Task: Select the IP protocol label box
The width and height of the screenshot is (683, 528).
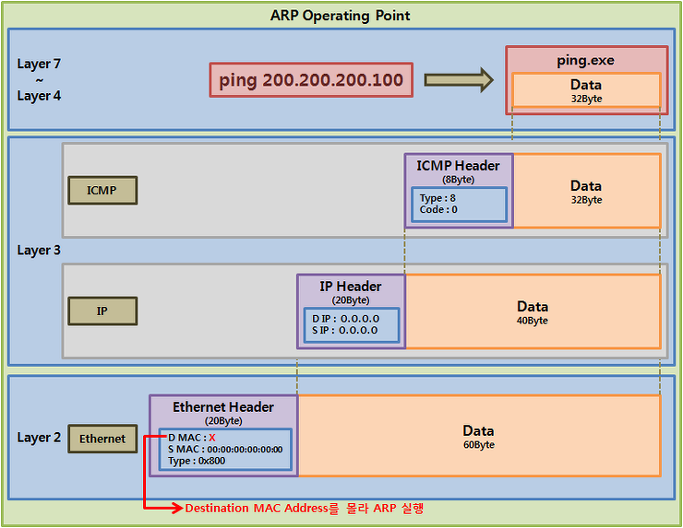Action: click(x=102, y=311)
